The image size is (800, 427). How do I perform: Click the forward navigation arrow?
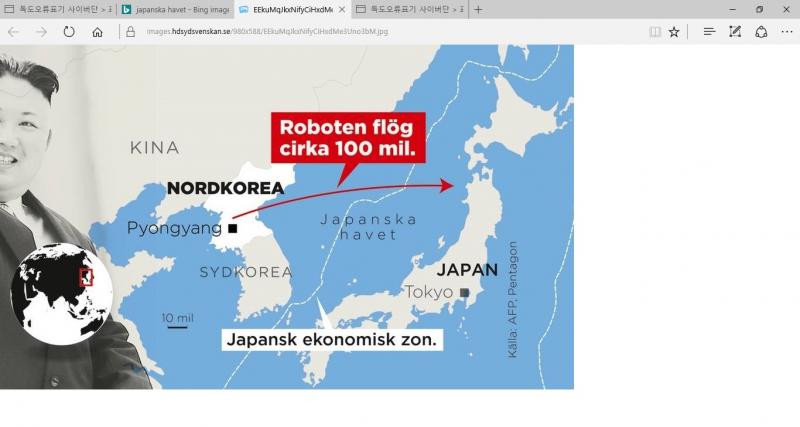point(41,32)
